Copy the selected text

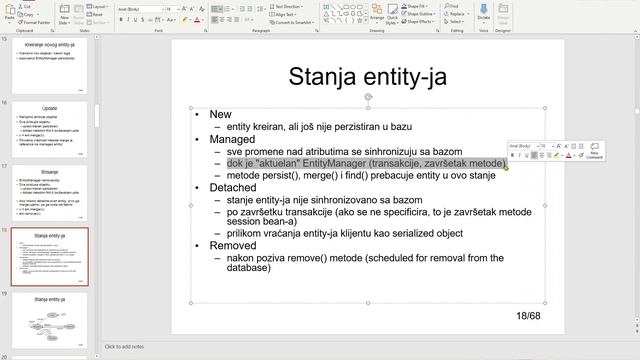26,14
